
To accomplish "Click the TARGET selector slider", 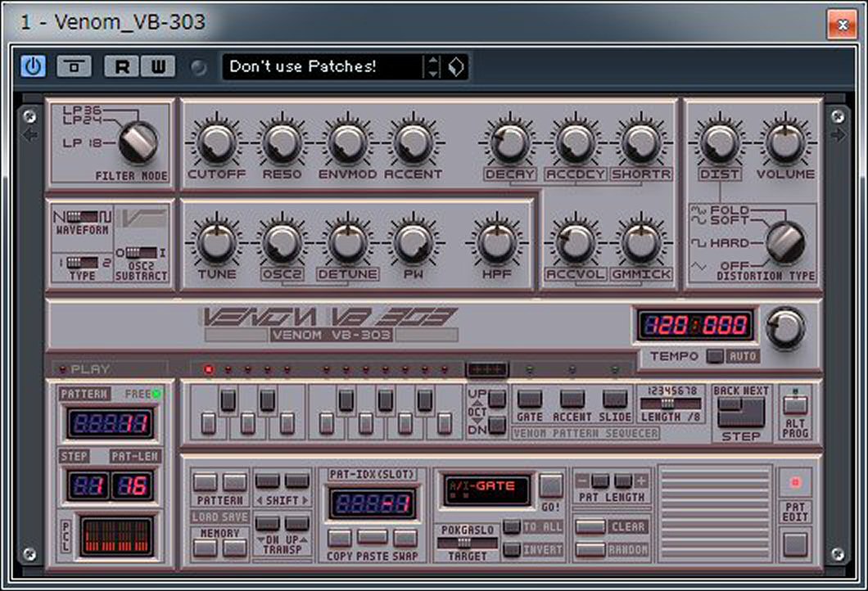I will click(468, 543).
